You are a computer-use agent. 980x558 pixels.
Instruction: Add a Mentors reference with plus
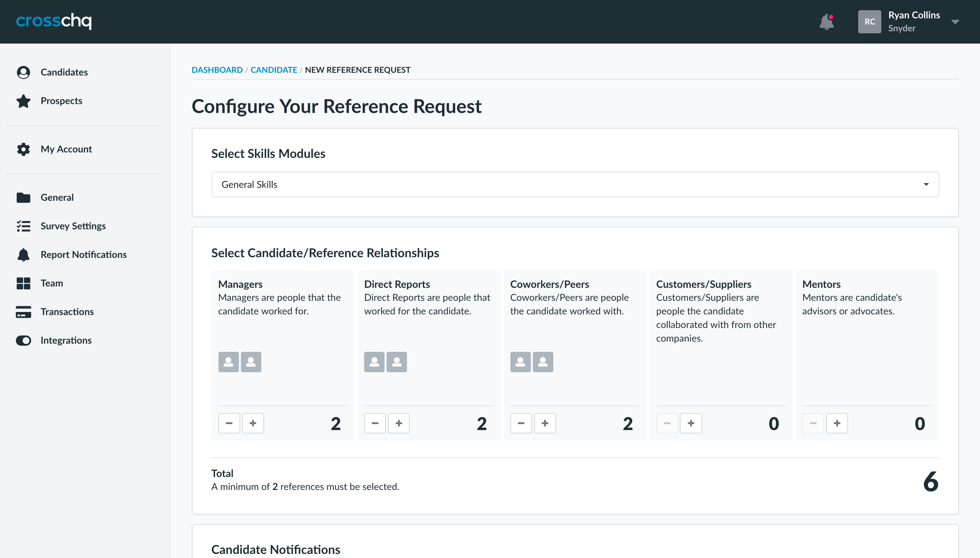click(x=837, y=423)
